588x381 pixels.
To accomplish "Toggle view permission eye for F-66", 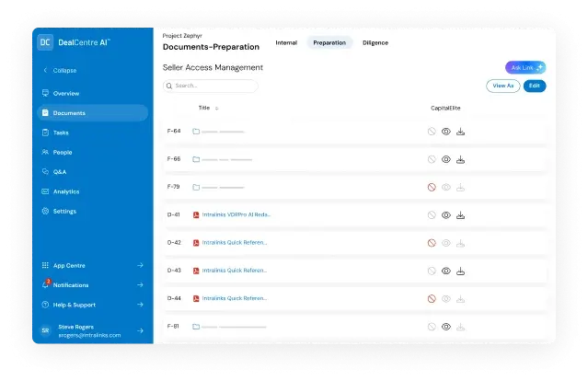I will point(445,159).
